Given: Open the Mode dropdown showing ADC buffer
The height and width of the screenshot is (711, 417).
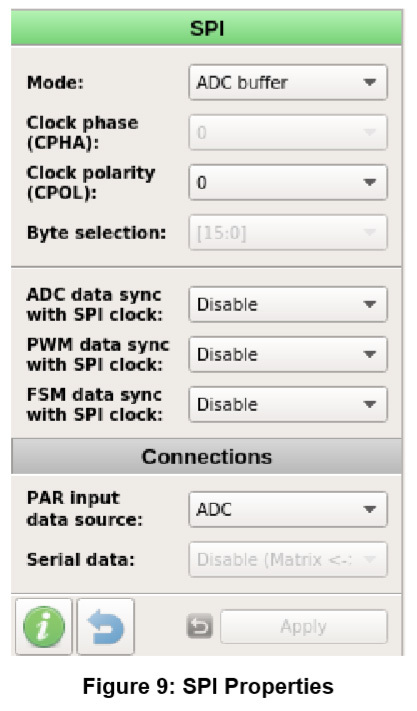Looking at the screenshot, I should [x=288, y=83].
